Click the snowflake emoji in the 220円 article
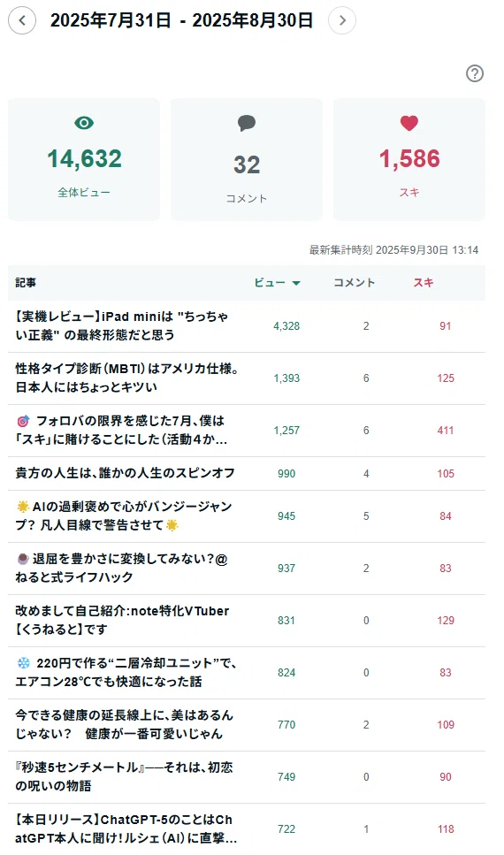 pyautogui.click(x=24, y=663)
